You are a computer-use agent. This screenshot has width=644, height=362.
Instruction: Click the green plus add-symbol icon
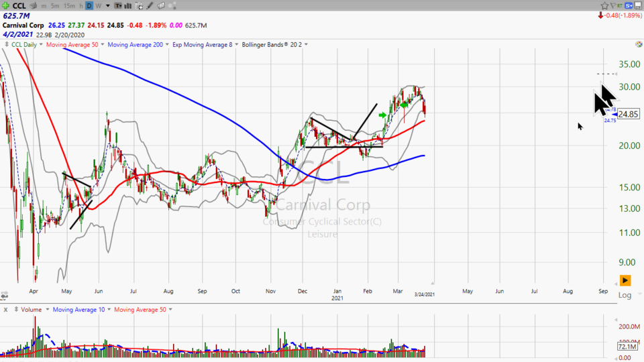point(5,6)
